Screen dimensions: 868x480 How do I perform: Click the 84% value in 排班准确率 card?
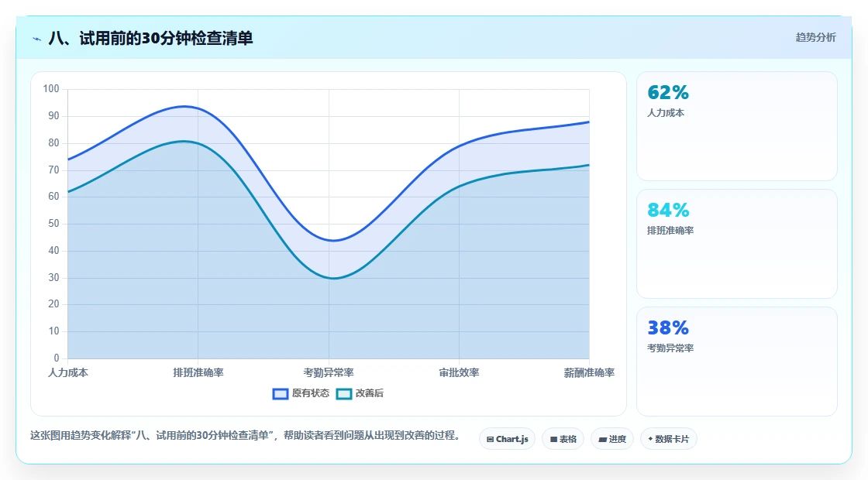pyautogui.click(x=668, y=210)
